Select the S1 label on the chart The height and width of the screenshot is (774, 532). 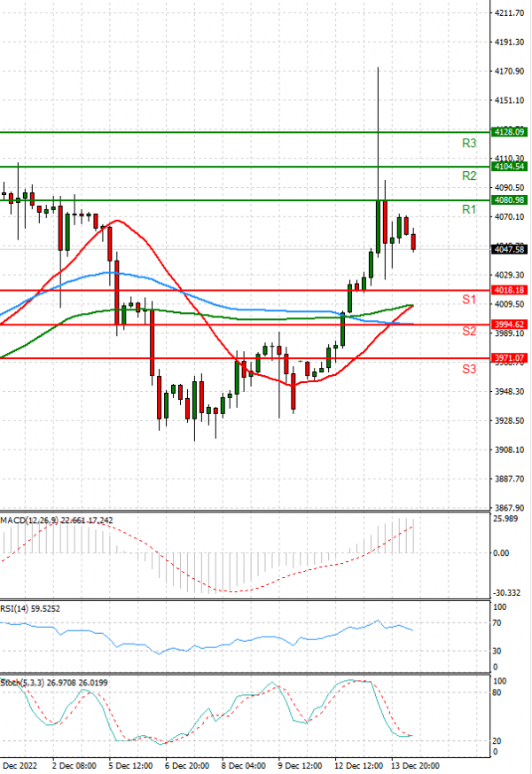(x=469, y=299)
